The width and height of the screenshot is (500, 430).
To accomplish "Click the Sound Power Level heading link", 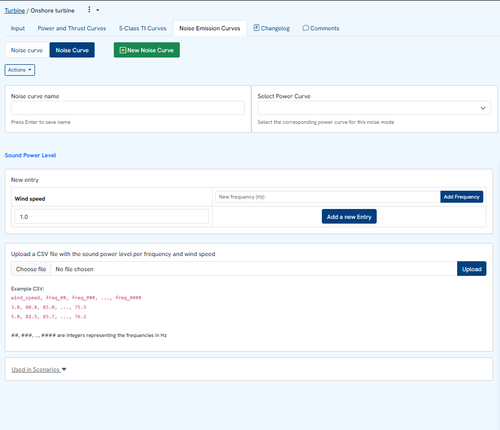I will point(30,155).
